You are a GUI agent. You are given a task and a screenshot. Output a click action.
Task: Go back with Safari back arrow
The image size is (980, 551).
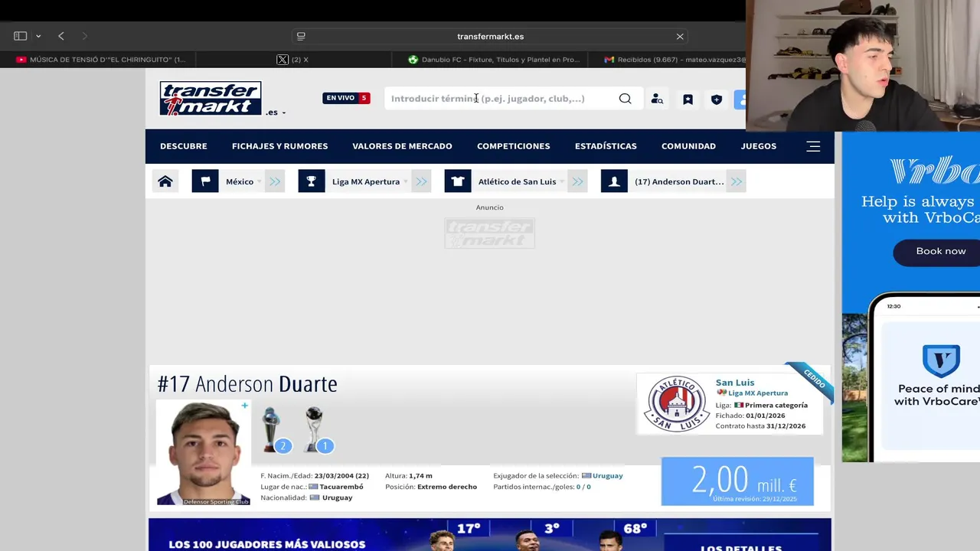(x=61, y=36)
